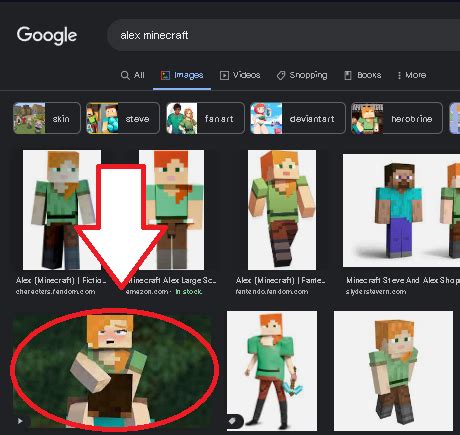Screen dimensions: 460x435
Task: Switch to the All results tab
Action: 133,75
